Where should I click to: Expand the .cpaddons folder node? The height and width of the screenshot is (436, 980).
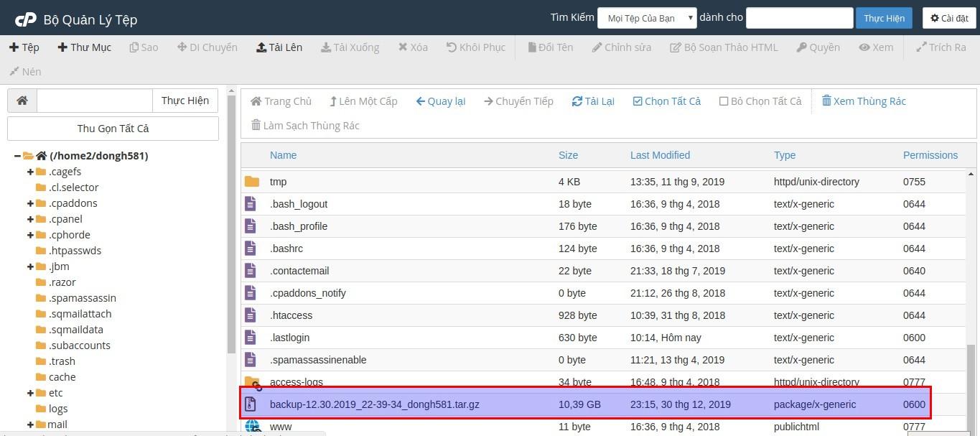click(31, 203)
